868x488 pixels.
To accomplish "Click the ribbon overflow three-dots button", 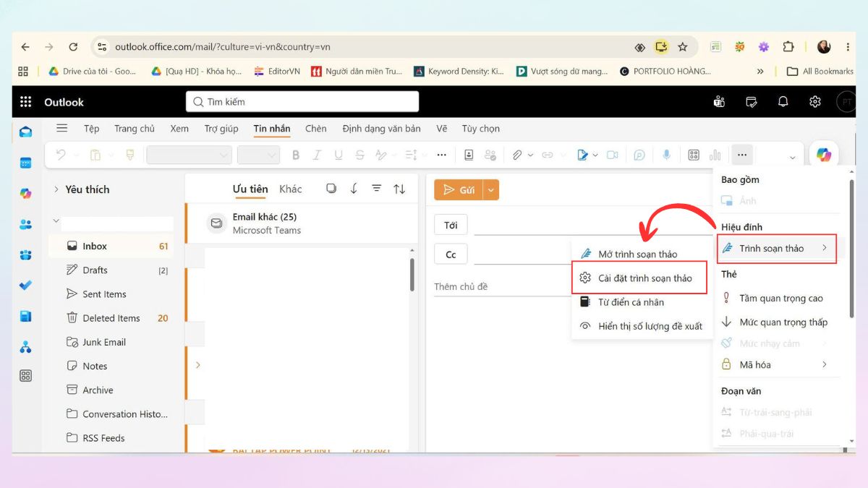I will click(x=742, y=155).
